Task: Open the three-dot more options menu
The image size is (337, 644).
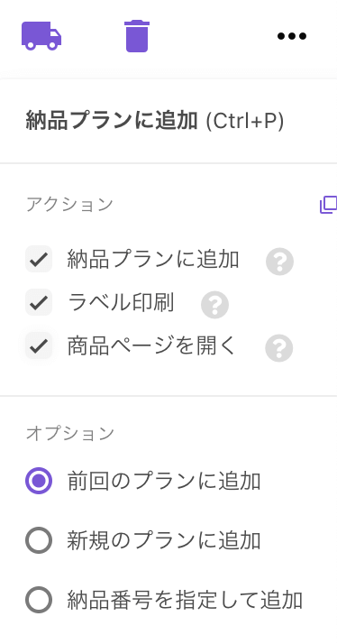Action: pos(292,36)
